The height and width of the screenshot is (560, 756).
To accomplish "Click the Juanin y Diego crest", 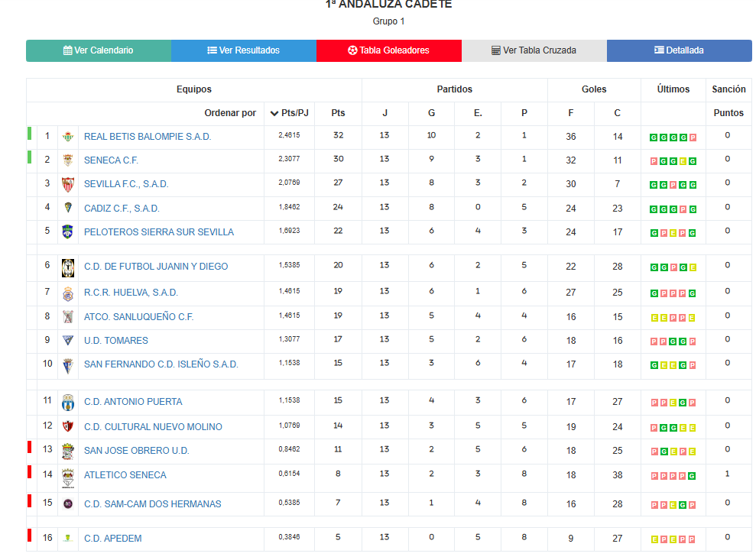I will (x=68, y=268).
